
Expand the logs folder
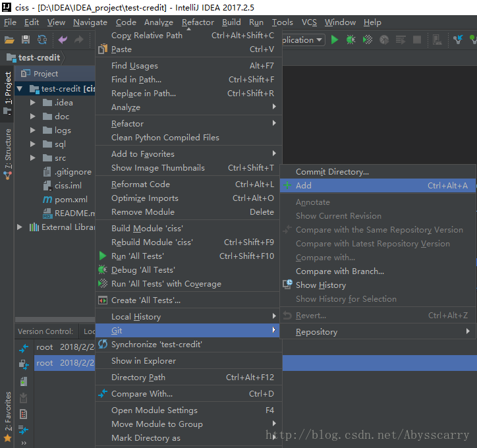click(x=32, y=130)
